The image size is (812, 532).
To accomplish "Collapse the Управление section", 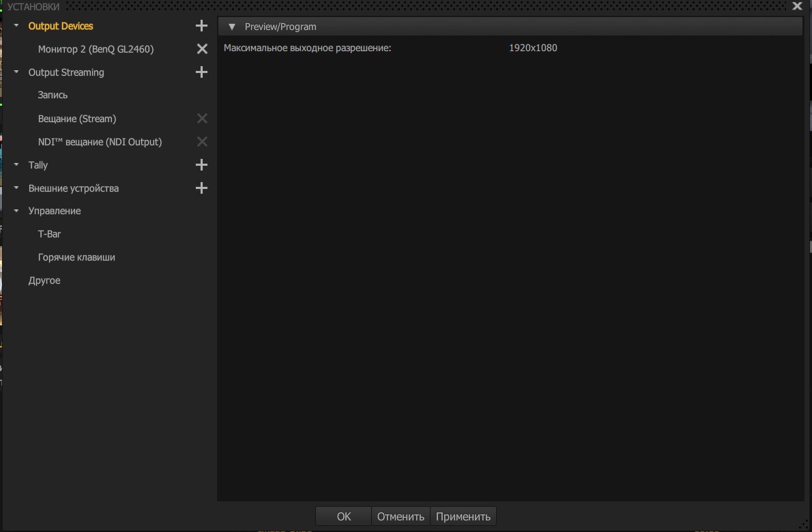I will click(x=16, y=211).
